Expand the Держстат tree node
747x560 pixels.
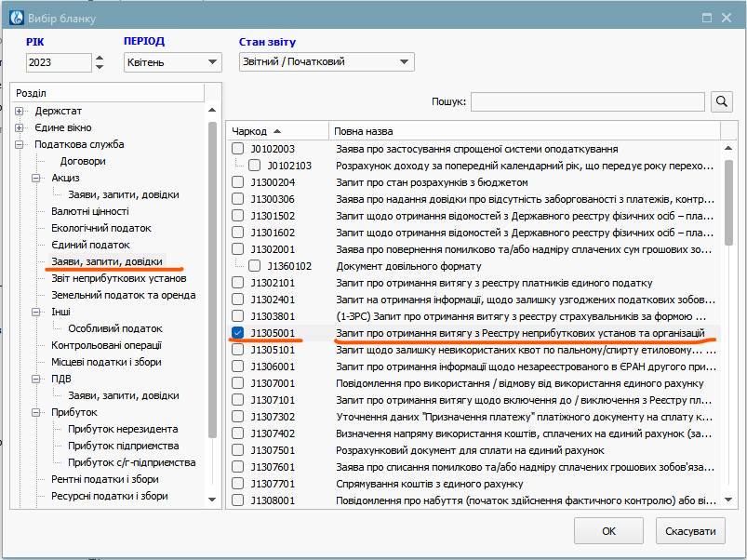20,112
